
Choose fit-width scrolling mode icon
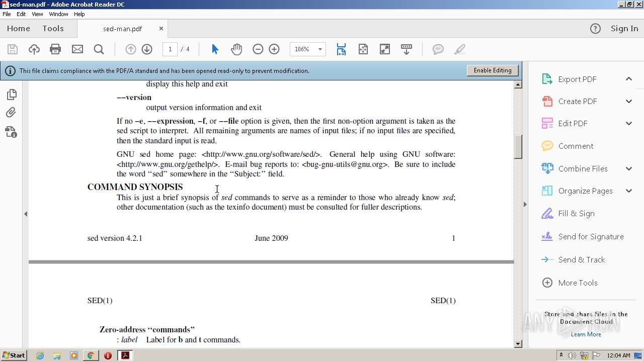tap(341, 49)
